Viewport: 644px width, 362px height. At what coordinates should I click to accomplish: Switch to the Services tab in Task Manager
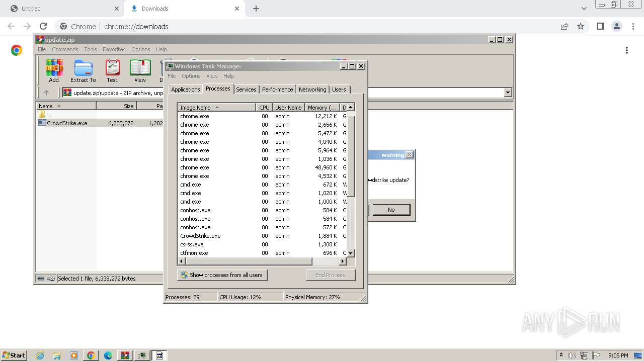click(246, 89)
